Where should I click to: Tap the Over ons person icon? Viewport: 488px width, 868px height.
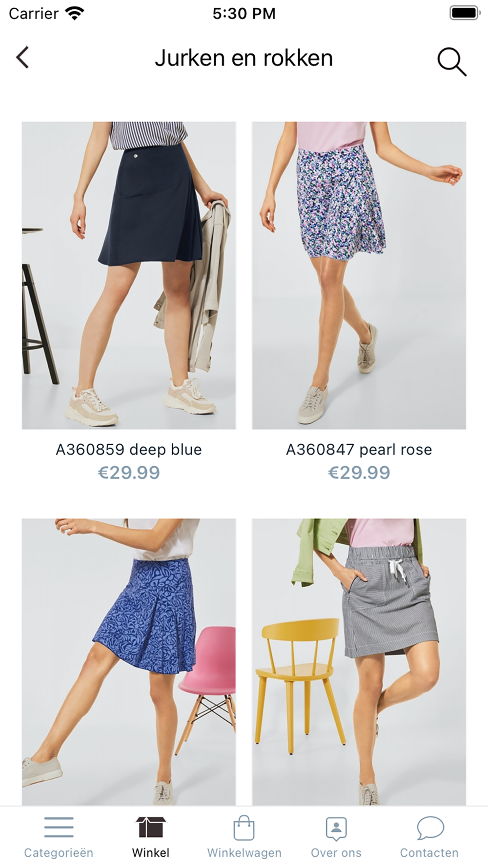(x=336, y=828)
